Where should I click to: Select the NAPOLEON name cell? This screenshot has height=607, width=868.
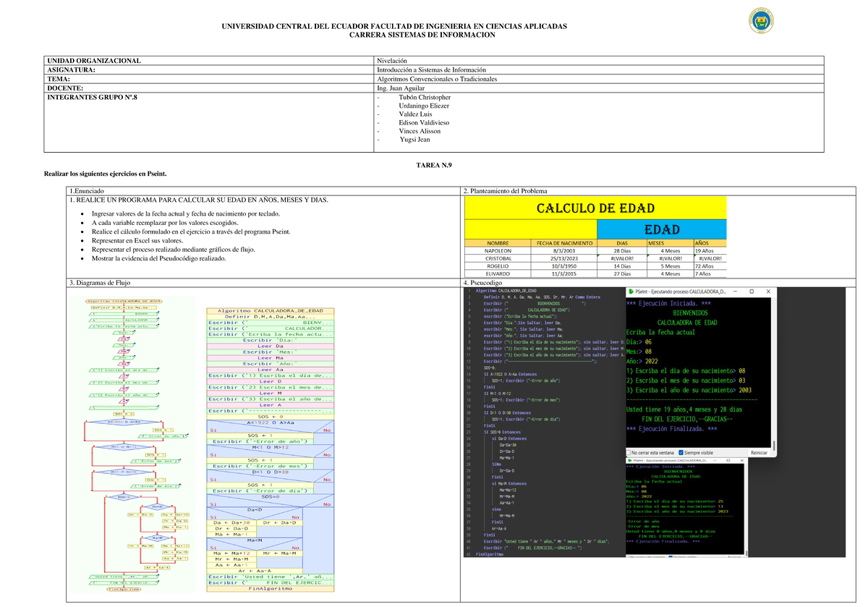pyautogui.click(x=497, y=251)
